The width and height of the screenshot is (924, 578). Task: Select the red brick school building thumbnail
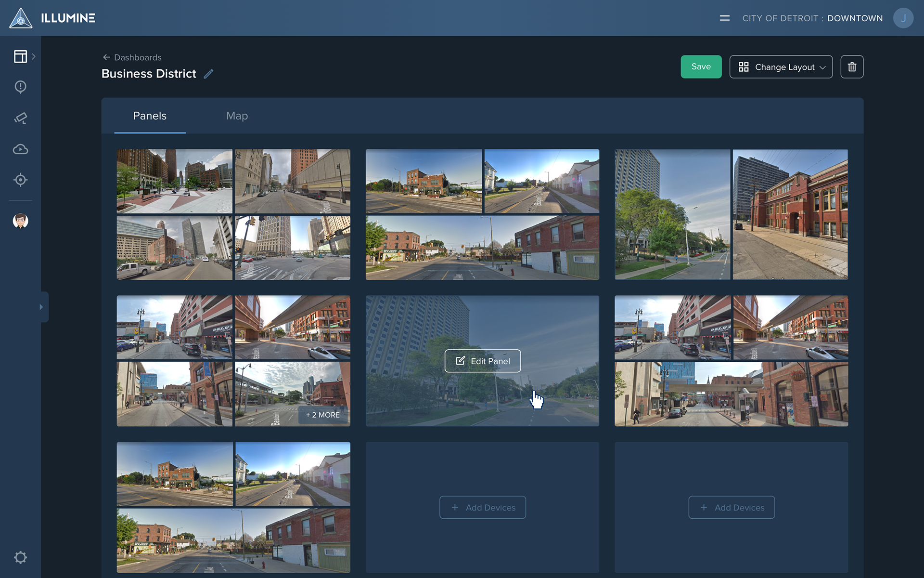click(790, 214)
